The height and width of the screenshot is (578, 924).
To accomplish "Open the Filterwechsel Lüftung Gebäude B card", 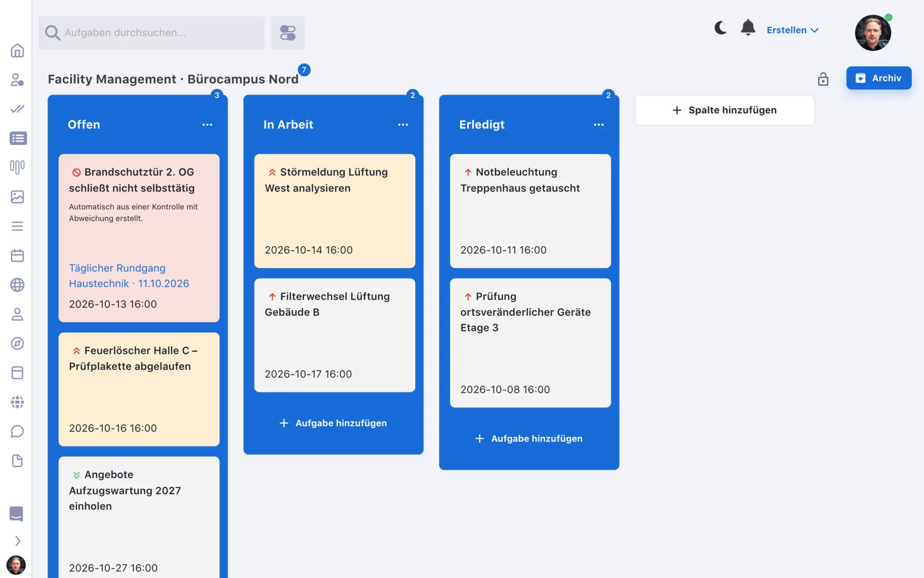I will [x=335, y=335].
